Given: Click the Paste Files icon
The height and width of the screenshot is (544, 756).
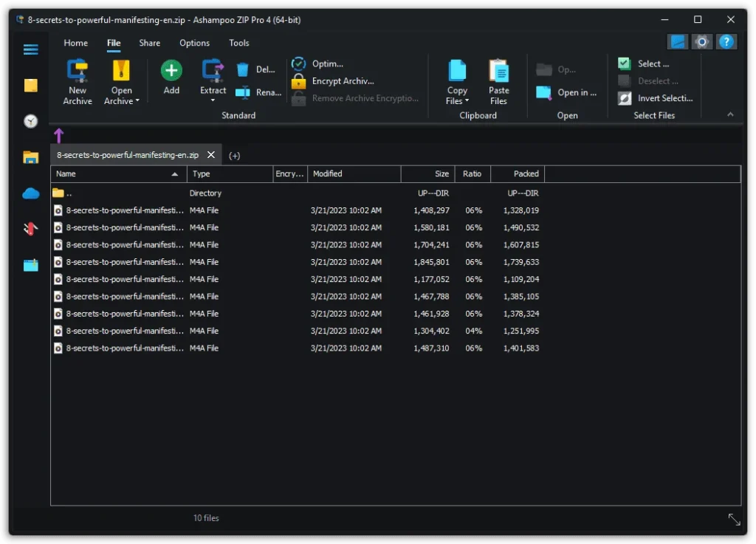Looking at the screenshot, I should pyautogui.click(x=498, y=70).
